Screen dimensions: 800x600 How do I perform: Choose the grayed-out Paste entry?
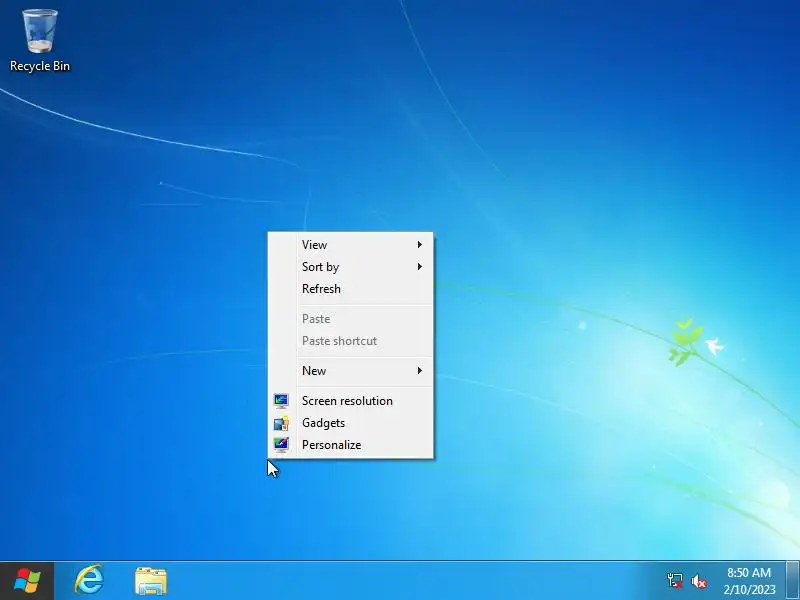click(351, 318)
